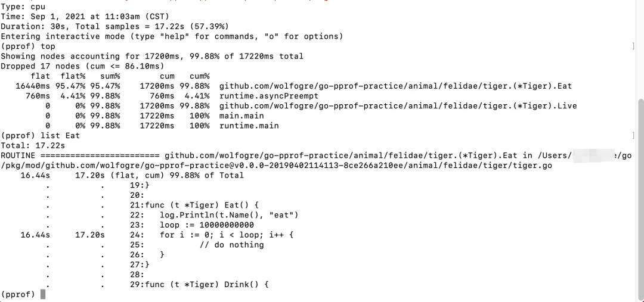The image size is (644, 302).
Task: Click the tiger.go file path line
Action: [x=277, y=166]
